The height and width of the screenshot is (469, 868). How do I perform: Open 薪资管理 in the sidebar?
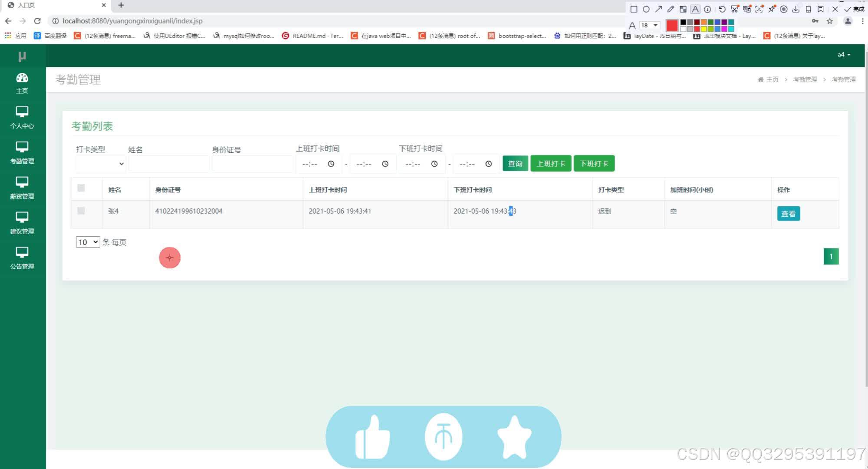point(22,188)
